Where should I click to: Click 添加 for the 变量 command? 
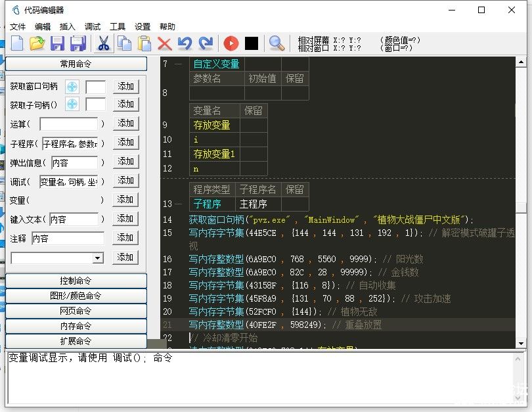(125, 200)
